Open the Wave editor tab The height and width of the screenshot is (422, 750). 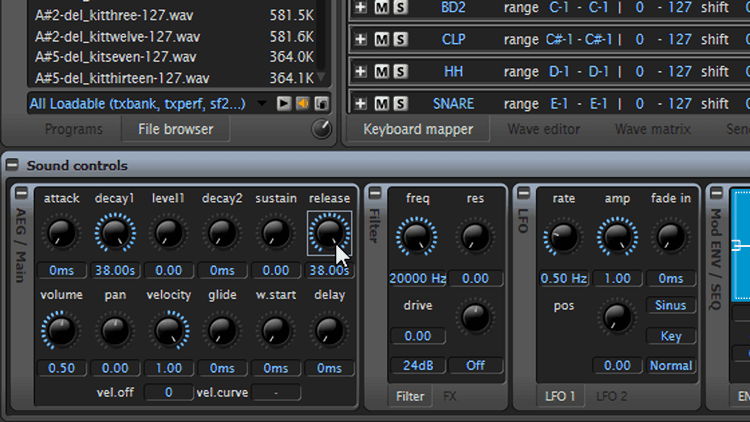click(544, 129)
